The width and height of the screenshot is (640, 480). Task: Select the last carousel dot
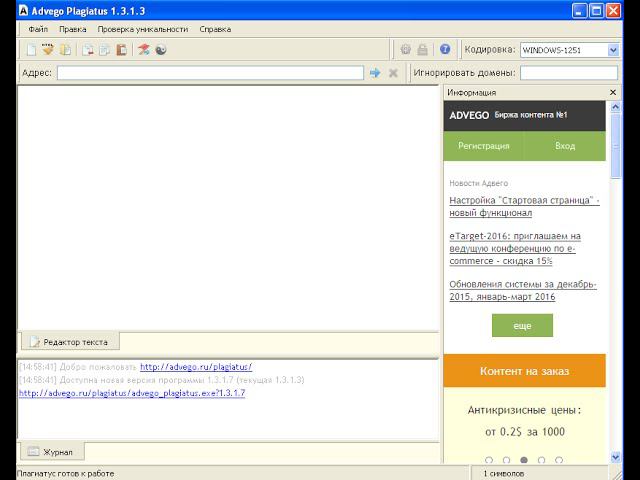coord(559,460)
